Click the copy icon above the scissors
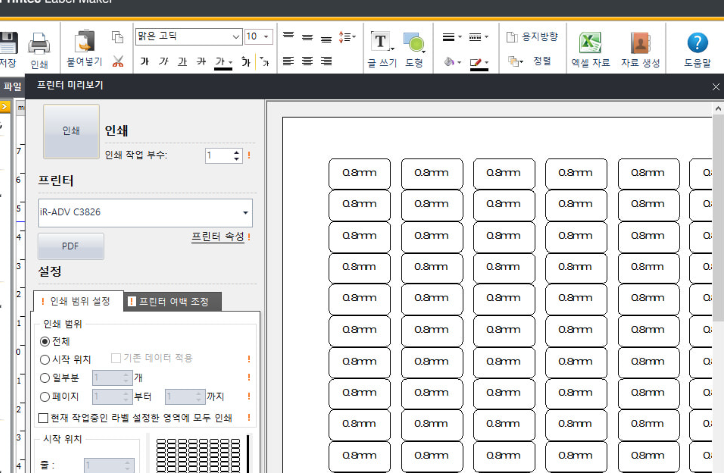This screenshot has height=473, width=724. [118, 37]
